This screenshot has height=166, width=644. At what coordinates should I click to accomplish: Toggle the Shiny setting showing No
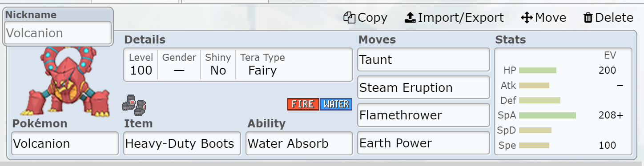[218, 64]
